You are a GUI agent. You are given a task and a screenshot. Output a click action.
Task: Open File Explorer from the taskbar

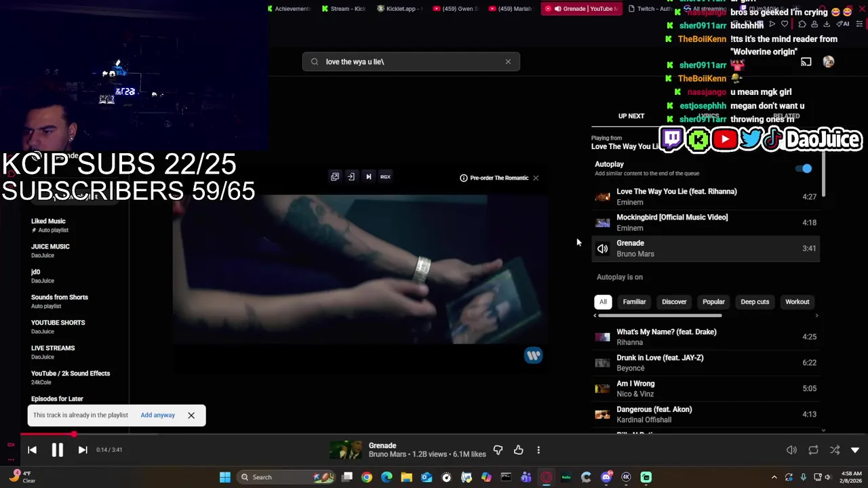(406, 477)
